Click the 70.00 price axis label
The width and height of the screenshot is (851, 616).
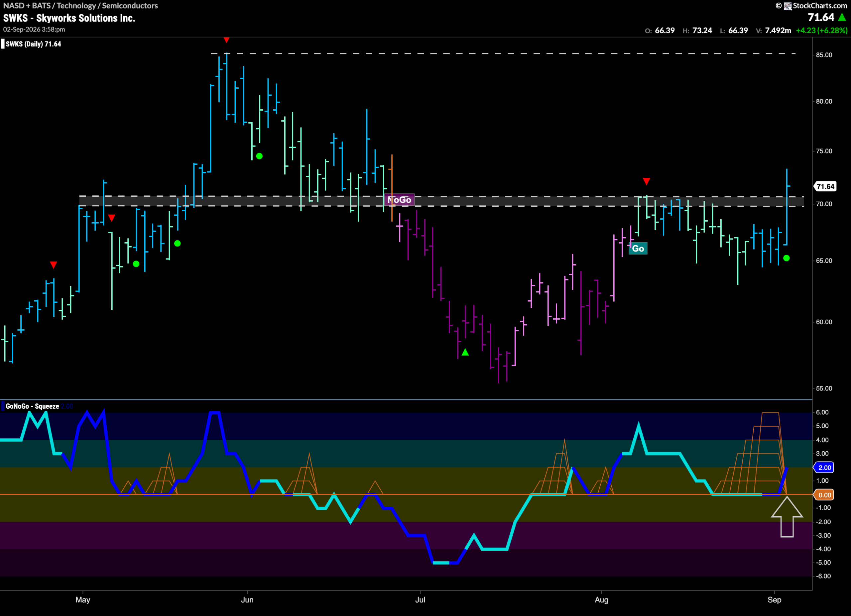824,204
